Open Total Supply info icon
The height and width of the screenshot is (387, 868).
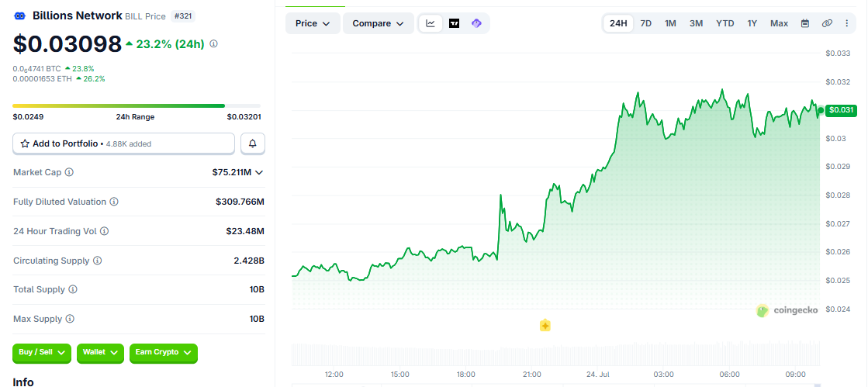(x=73, y=289)
